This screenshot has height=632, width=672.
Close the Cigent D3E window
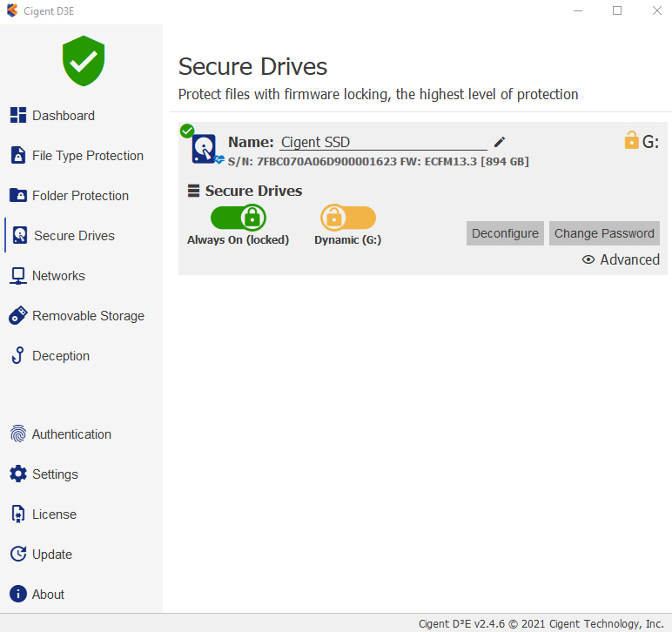[657, 10]
